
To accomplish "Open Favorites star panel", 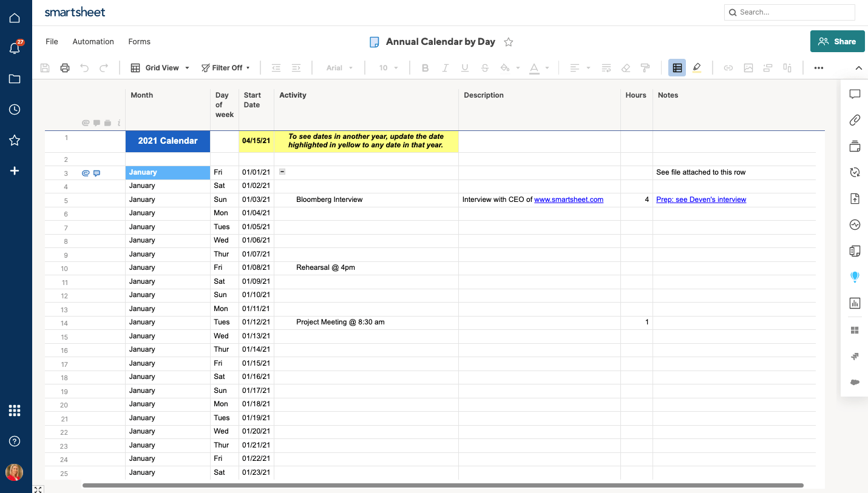I will pos(15,141).
